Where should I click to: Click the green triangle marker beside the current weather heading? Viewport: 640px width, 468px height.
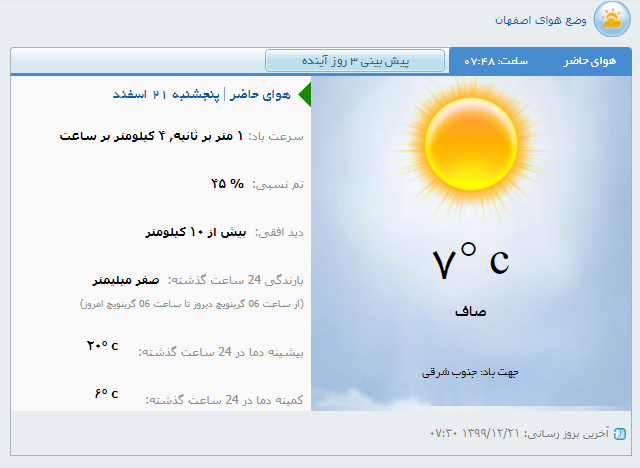(305, 95)
